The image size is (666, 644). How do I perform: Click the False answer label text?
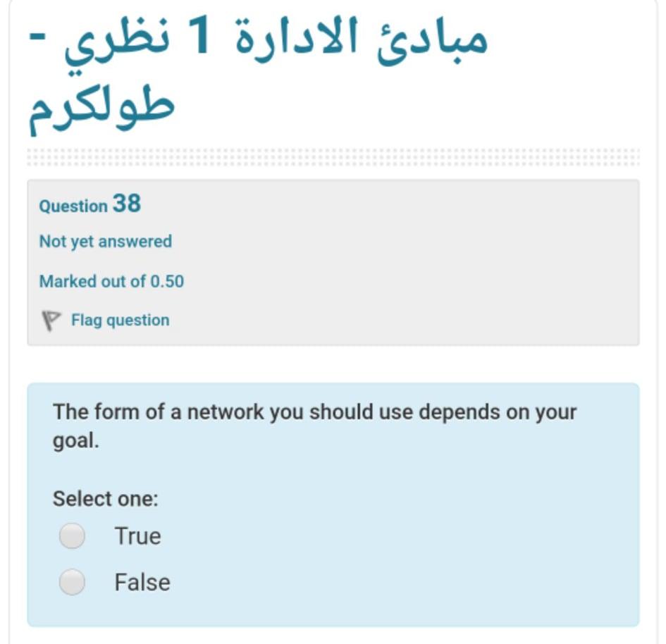(x=142, y=582)
